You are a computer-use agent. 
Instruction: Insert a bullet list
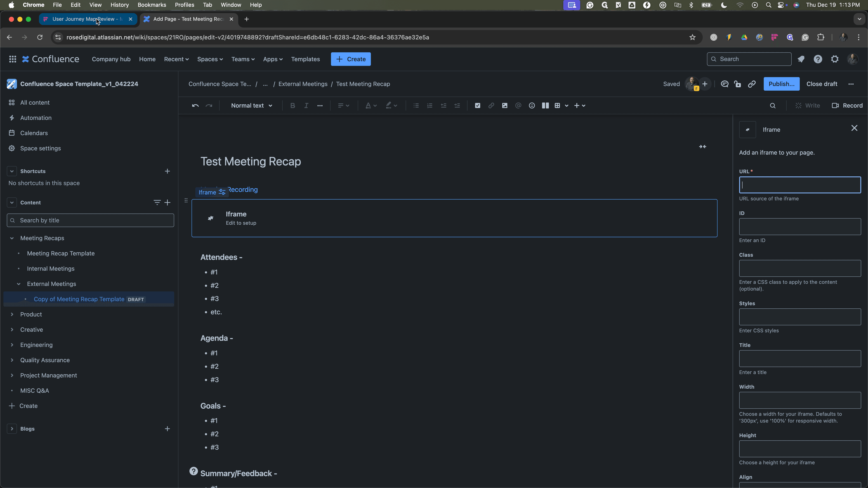pyautogui.click(x=416, y=106)
